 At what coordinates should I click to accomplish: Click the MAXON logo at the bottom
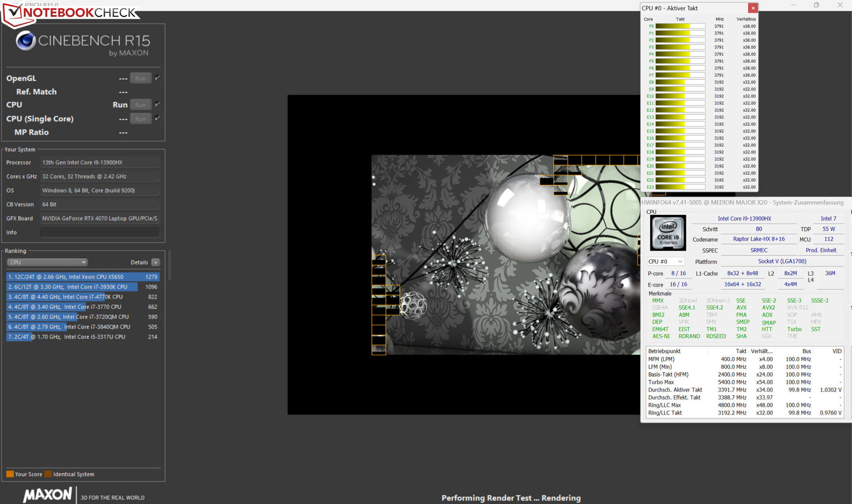(x=47, y=494)
